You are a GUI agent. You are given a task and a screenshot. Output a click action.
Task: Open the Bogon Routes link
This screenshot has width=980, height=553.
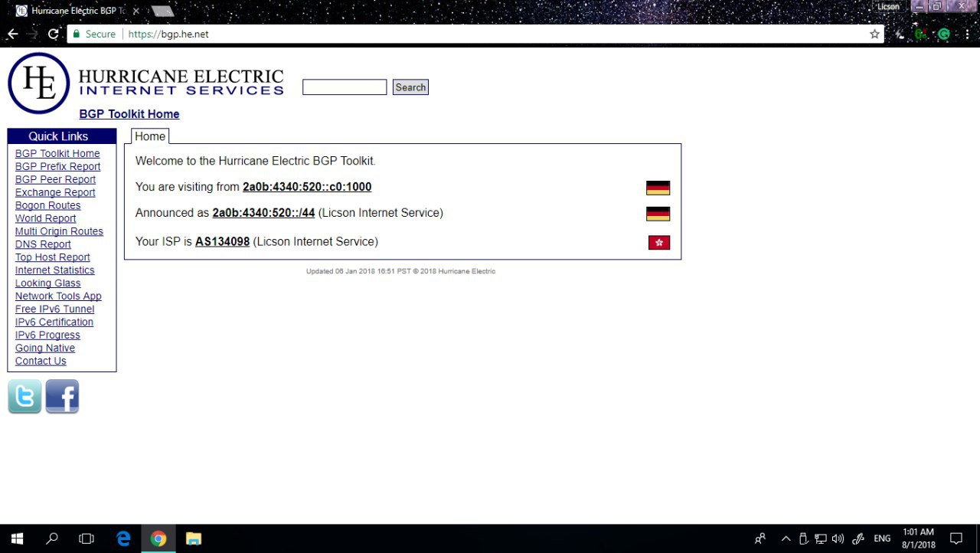click(47, 205)
